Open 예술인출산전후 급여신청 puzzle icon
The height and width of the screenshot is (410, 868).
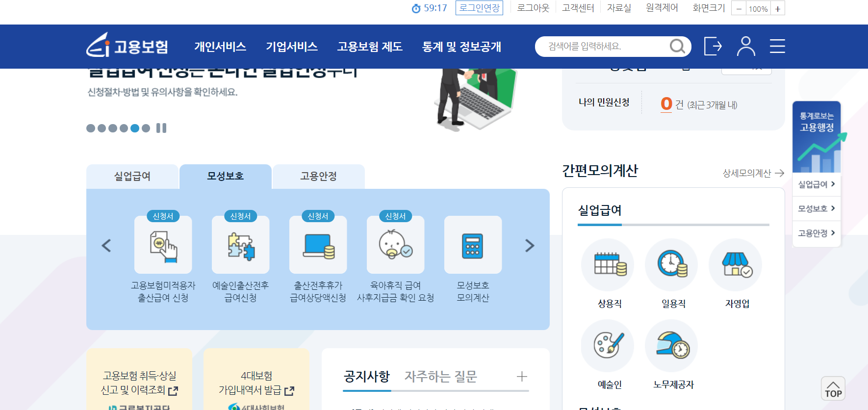241,245
